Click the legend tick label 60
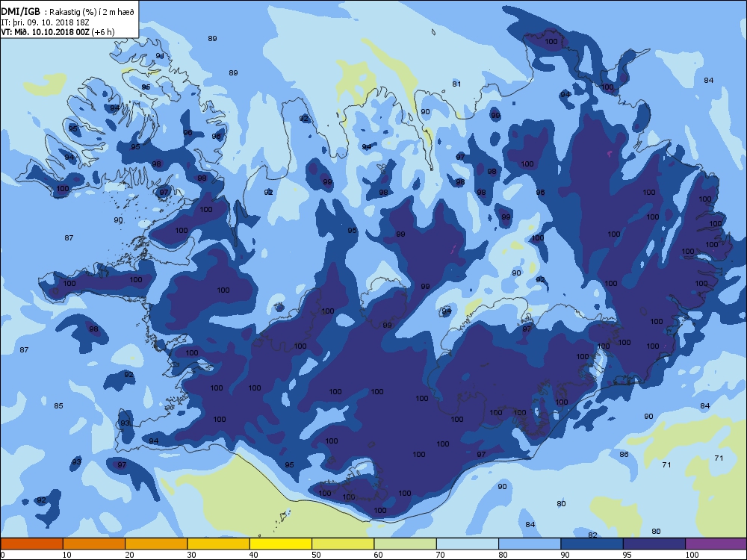This screenshot has width=747, height=560. [378, 555]
